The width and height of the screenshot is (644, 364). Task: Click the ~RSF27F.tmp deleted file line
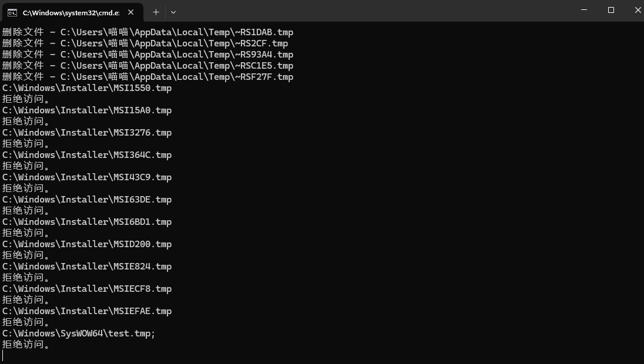[147, 77]
